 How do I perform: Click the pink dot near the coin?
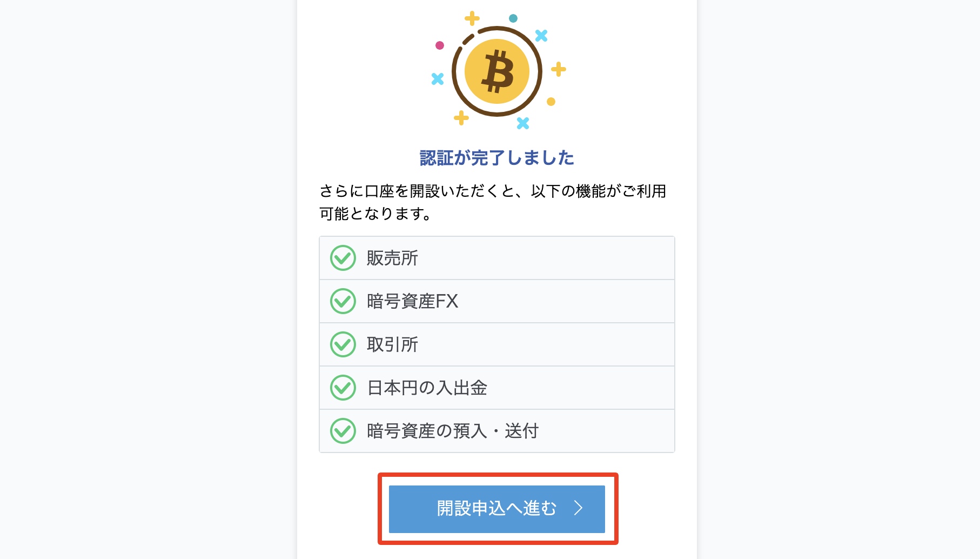coord(440,45)
